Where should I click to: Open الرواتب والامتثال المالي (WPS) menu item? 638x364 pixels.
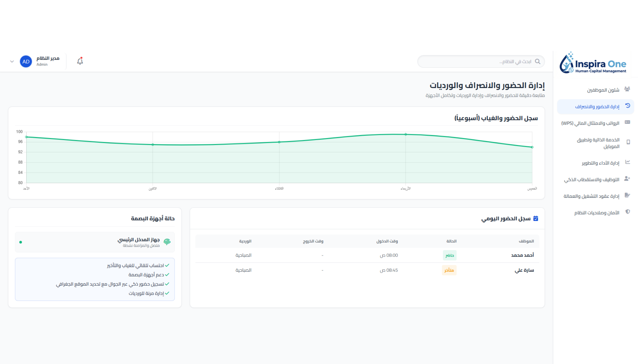pos(595,123)
